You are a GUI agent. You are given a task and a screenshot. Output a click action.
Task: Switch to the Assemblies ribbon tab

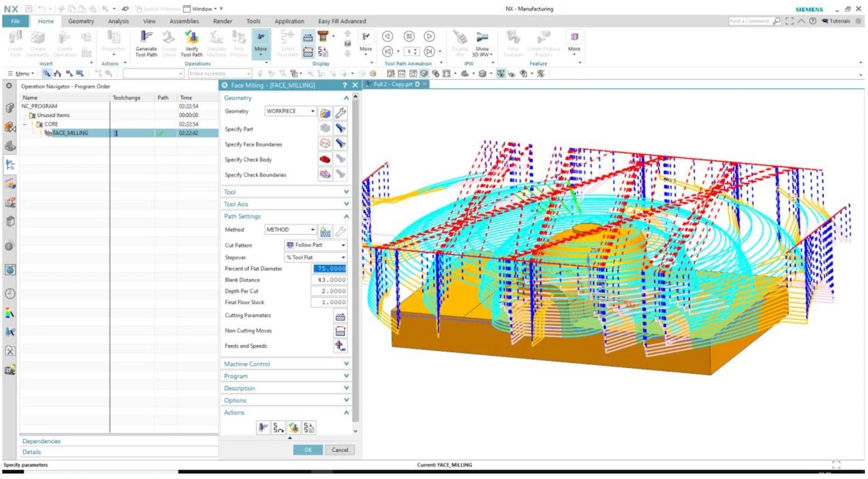184,21
